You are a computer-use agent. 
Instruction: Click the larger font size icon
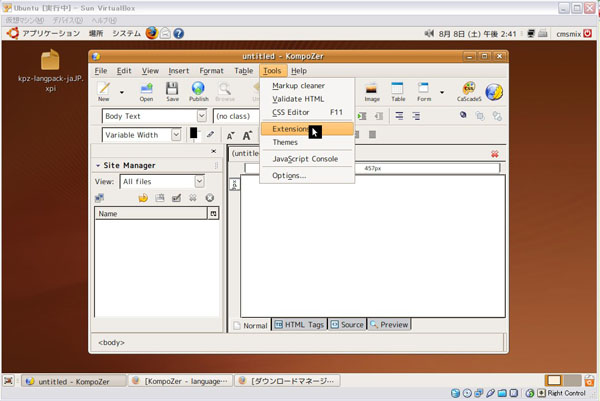tap(247, 135)
